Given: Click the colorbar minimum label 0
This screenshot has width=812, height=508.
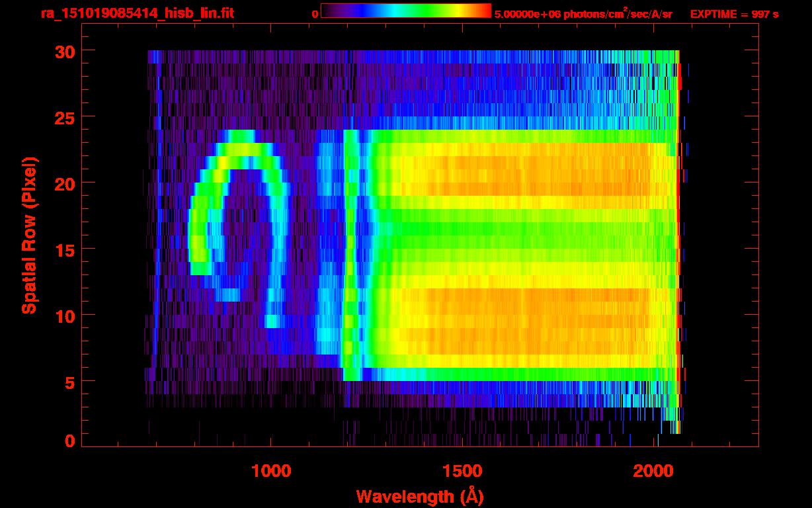Looking at the screenshot, I should 315,14.
